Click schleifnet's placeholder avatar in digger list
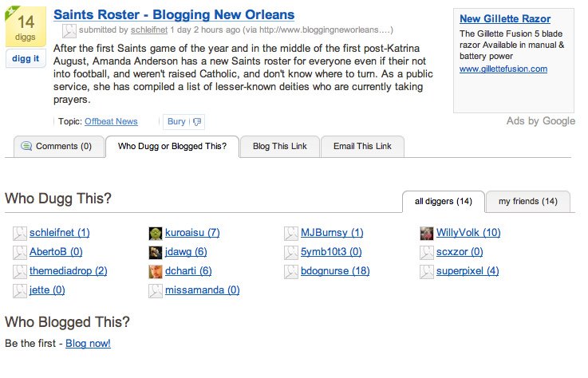Viewport: 588px width, 378px height. coord(20,234)
